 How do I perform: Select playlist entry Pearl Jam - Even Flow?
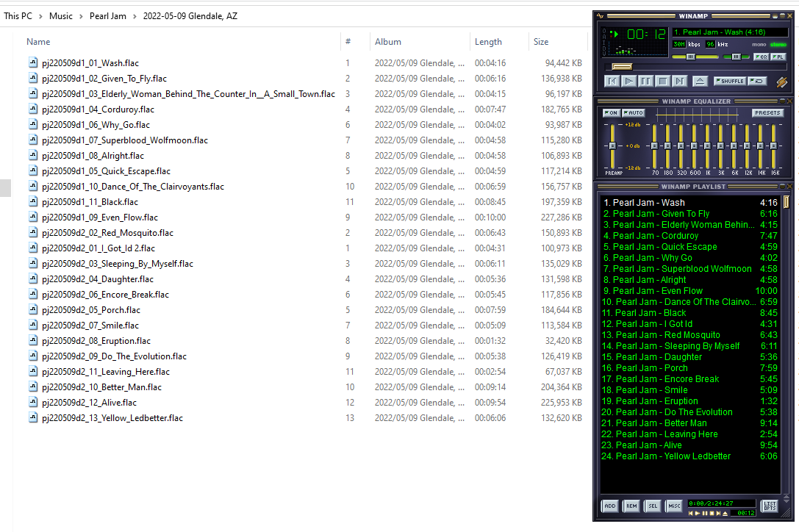pyautogui.click(x=690, y=290)
